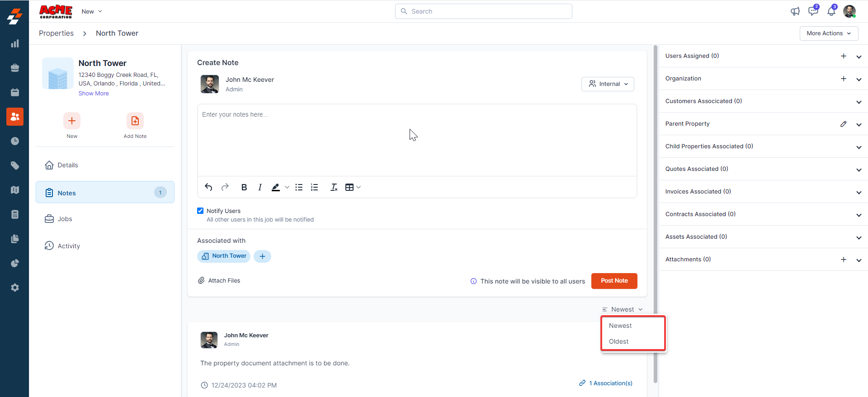Screen dimensions: 868x397
Task: Insert a numbered list in the note
Action: click(x=315, y=187)
